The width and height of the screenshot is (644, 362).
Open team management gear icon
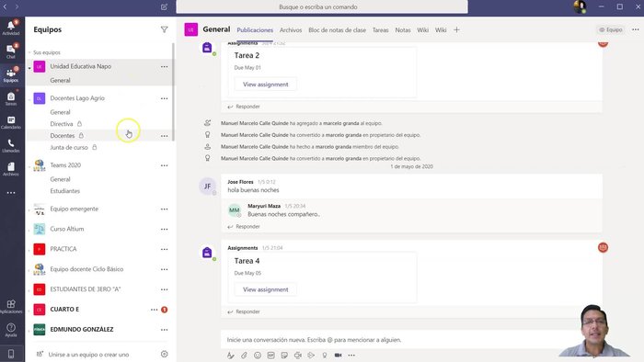click(x=165, y=354)
